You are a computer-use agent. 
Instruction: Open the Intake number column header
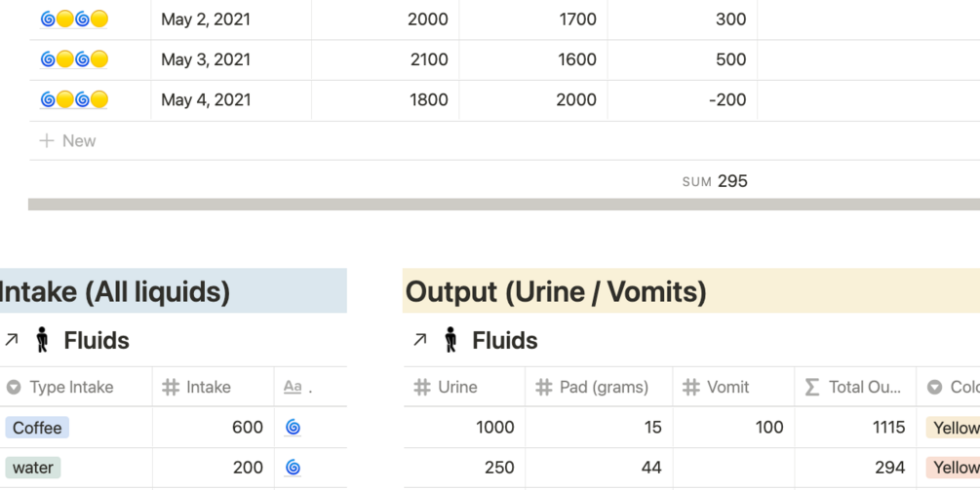coord(208,387)
